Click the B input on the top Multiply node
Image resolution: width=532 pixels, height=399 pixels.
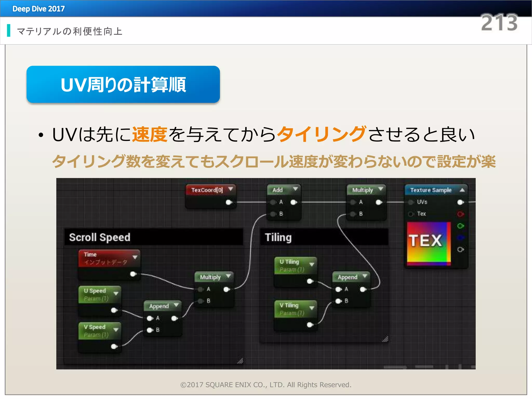(x=353, y=214)
